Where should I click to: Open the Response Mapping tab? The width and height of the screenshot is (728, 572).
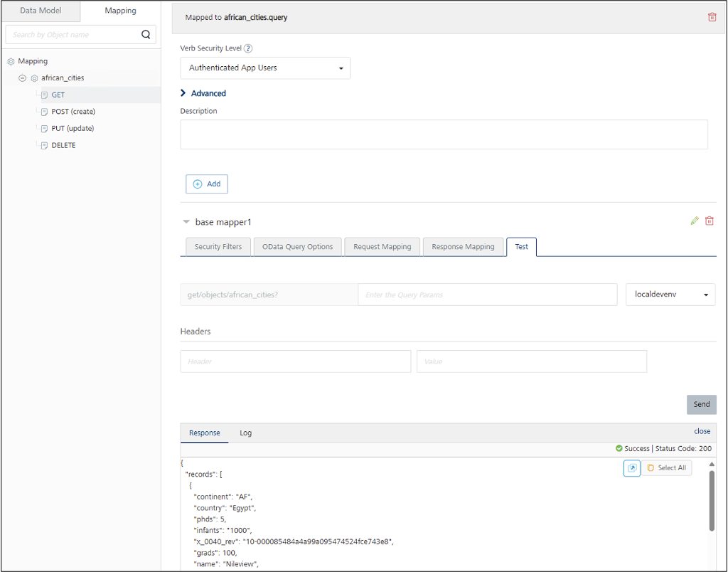(463, 247)
